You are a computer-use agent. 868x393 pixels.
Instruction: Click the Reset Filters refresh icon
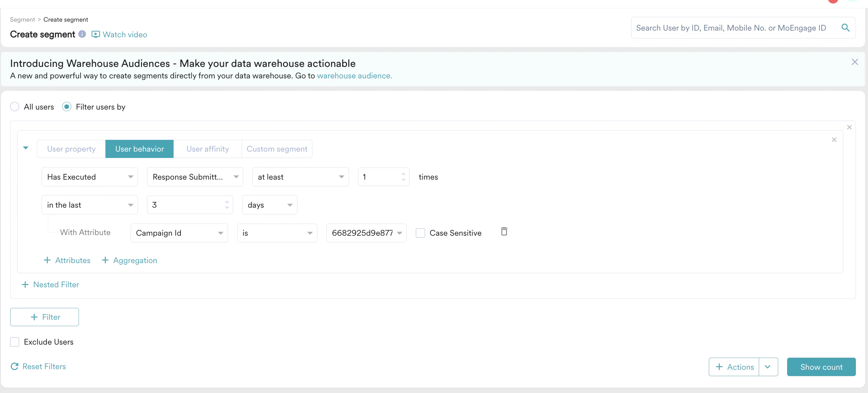(15, 366)
